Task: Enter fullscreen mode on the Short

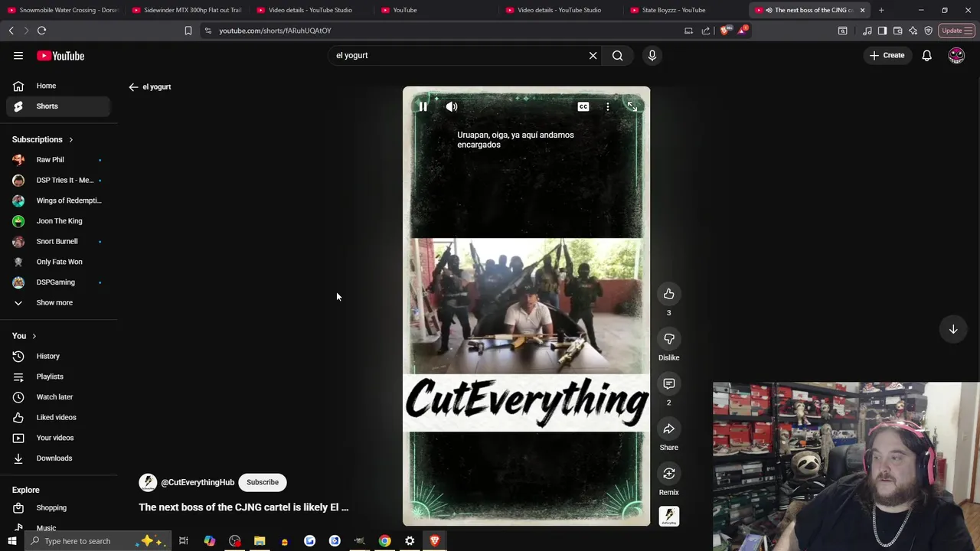Action: tap(632, 107)
